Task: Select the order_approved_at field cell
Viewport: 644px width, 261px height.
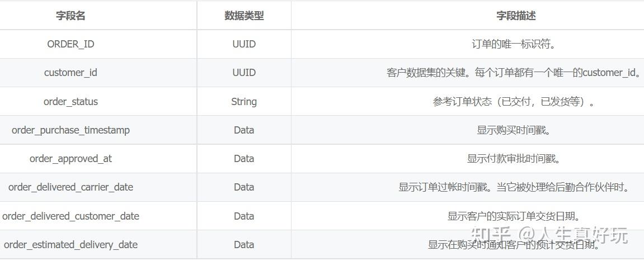Action: click(70, 159)
